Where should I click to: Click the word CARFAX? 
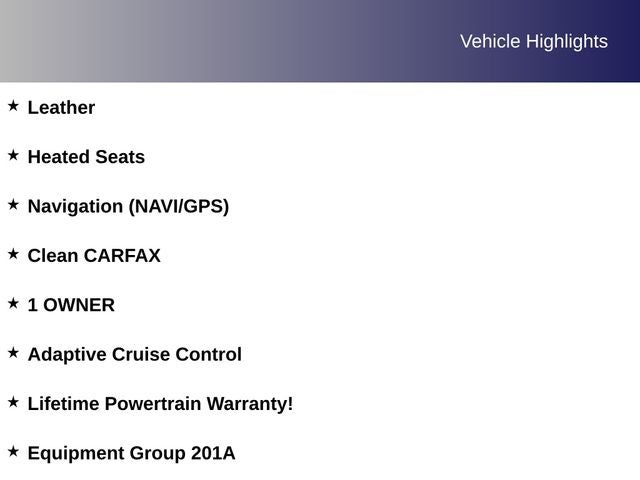122,256
